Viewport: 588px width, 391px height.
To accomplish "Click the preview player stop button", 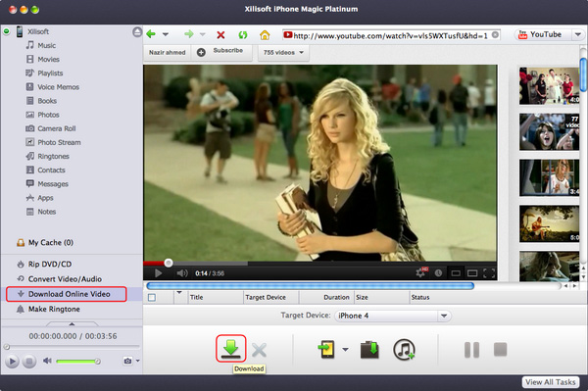I will tap(28, 362).
